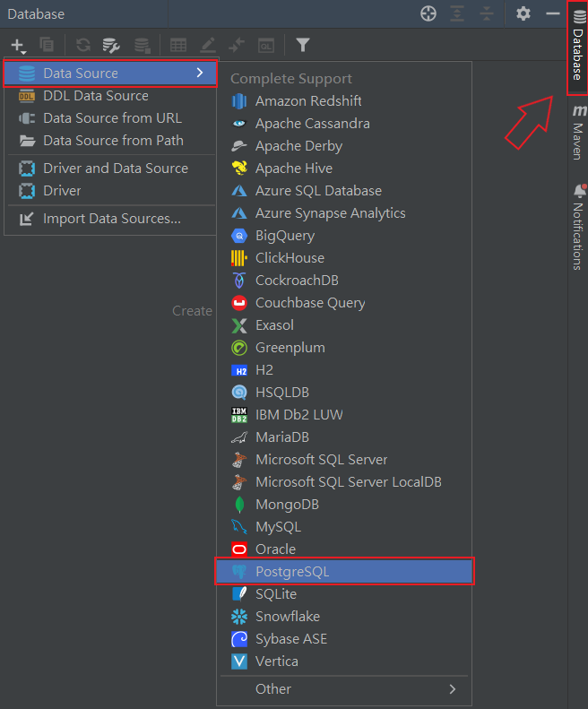
Task: Select Microsoft SQL Server LocalDB entry
Action: (344, 482)
